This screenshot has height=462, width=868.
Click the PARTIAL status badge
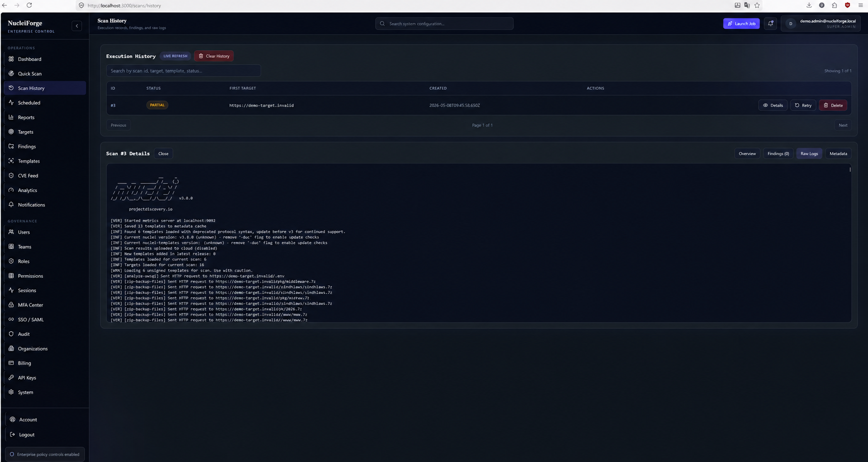157,105
